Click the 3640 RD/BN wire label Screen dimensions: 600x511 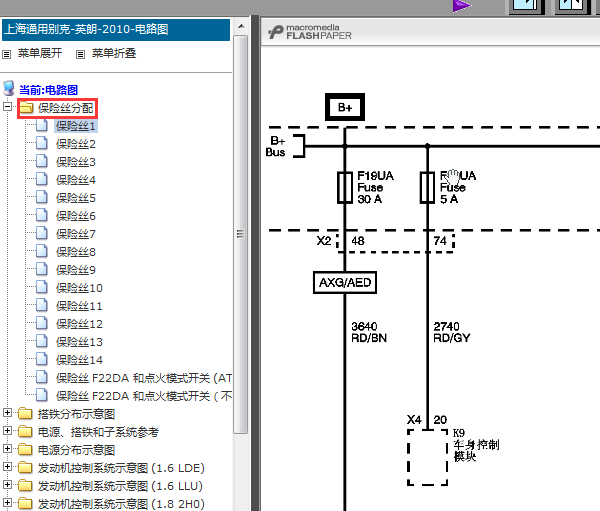pyautogui.click(x=369, y=332)
